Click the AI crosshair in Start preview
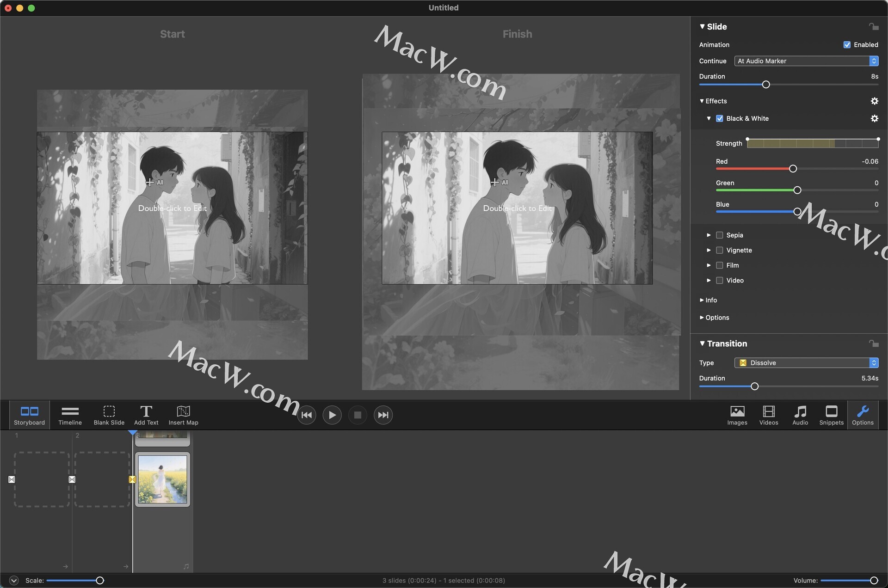 click(x=149, y=182)
